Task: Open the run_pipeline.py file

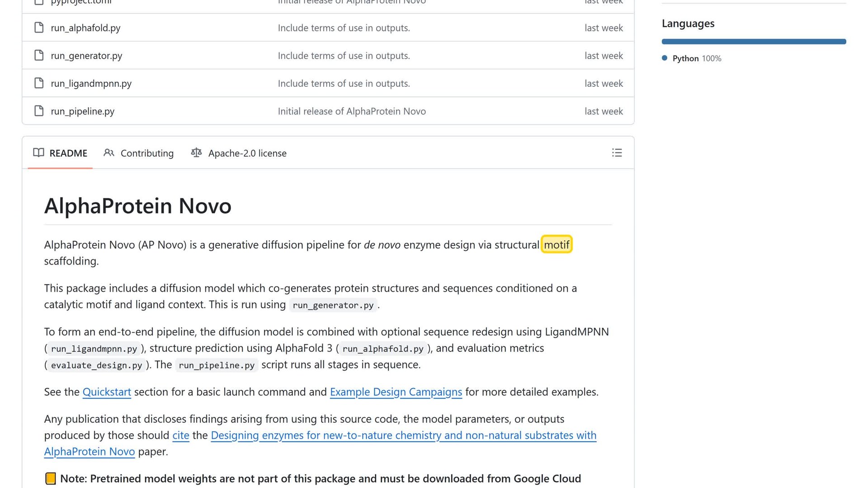Action: (x=82, y=111)
